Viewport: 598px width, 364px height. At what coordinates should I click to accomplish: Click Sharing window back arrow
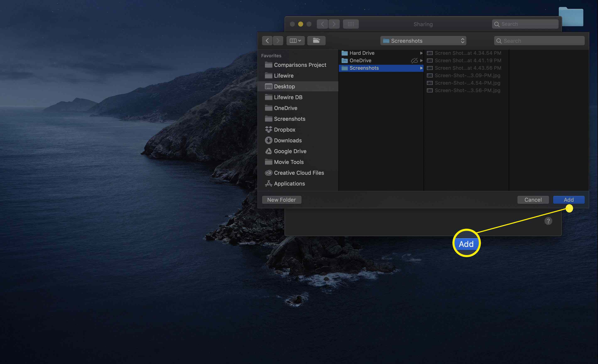pyautogui.click(x=322, y=24)
